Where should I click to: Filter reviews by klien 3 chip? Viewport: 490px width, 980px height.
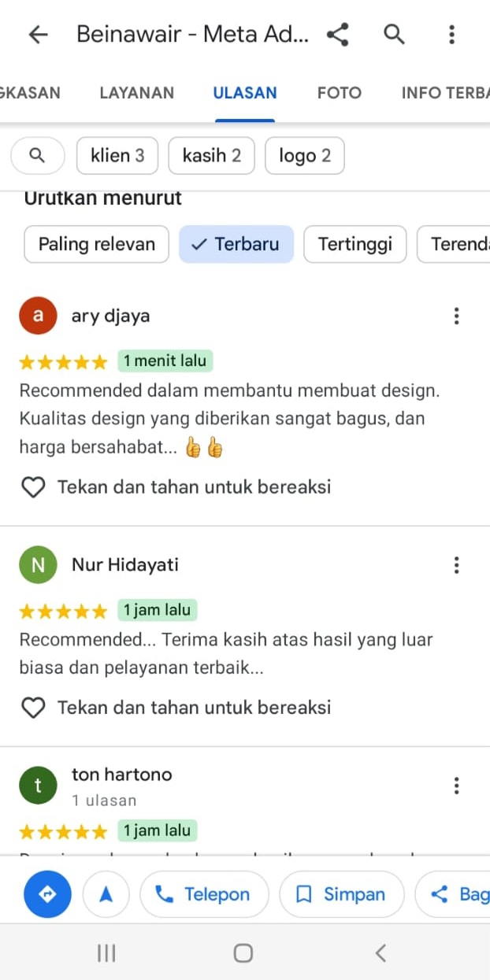pyautogui.click(x=118, y=156)
